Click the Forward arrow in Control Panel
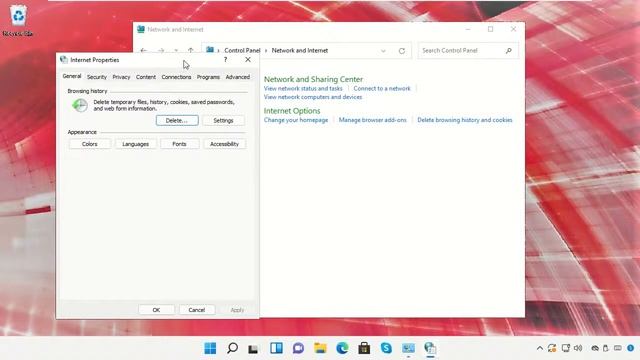This screenshot has width=640, height=360. tap(161, 51)
